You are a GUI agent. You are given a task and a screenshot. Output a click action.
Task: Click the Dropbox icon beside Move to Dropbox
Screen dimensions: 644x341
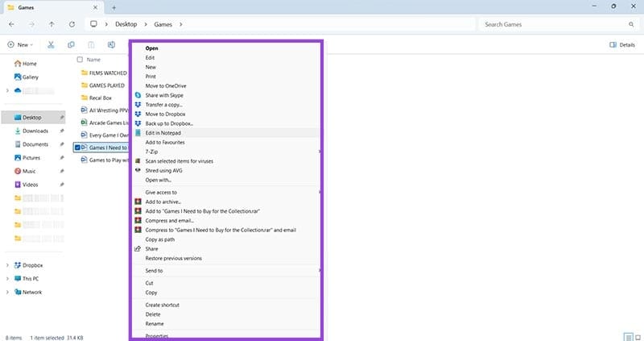(138, 114)
